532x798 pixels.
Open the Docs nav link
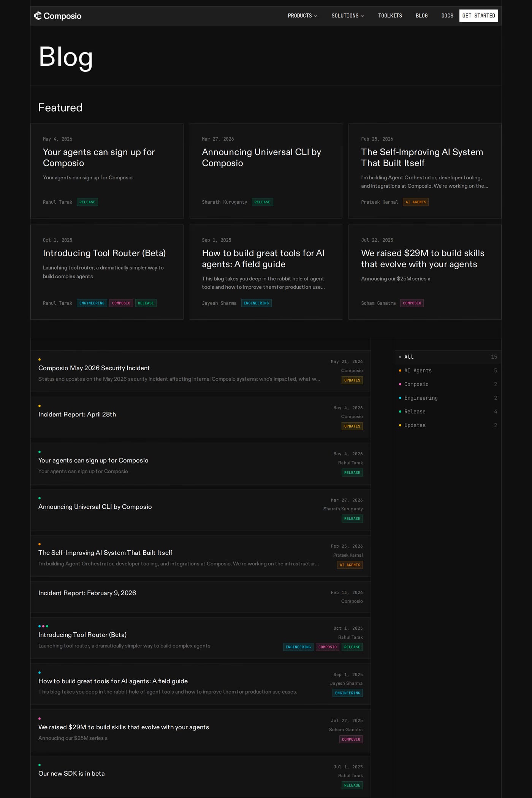click(x=447, y=16)
